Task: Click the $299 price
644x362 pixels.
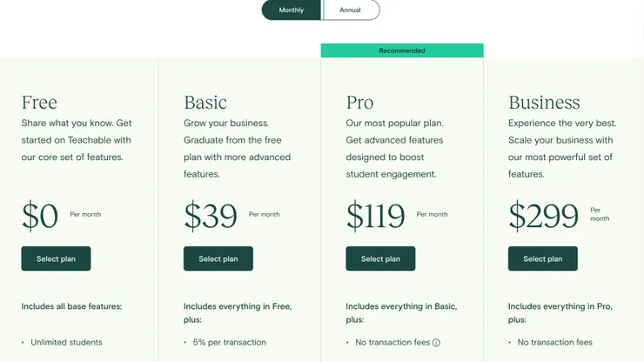Action: coord(543,215)
